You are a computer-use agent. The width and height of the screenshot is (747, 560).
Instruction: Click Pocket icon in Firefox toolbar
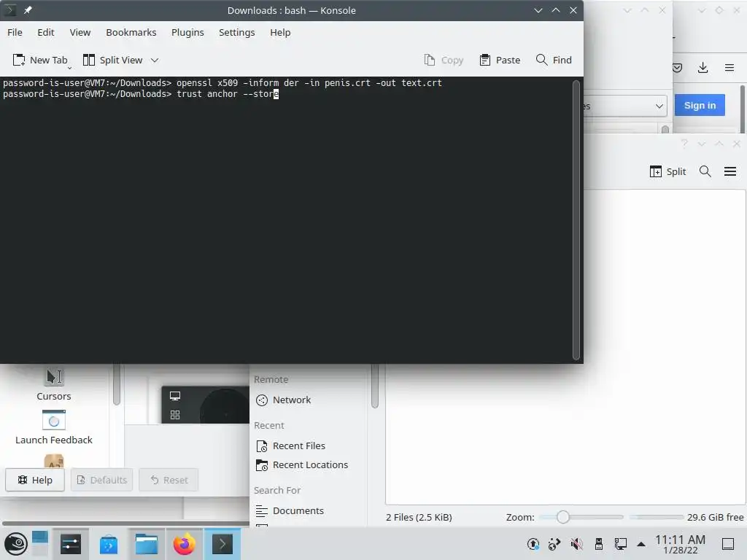click(x=677, y=68)
